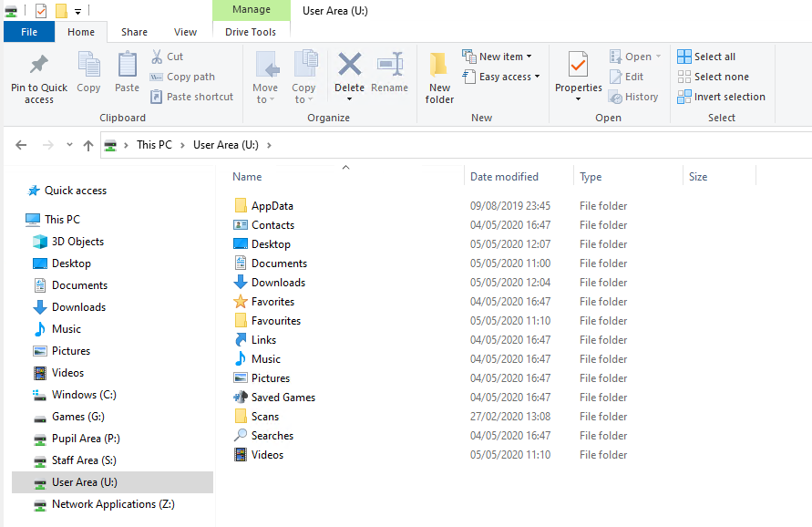Open recent locations dropdown chevron
The width and height of the screenshot is (812, 527).
(x=69, y=145)
